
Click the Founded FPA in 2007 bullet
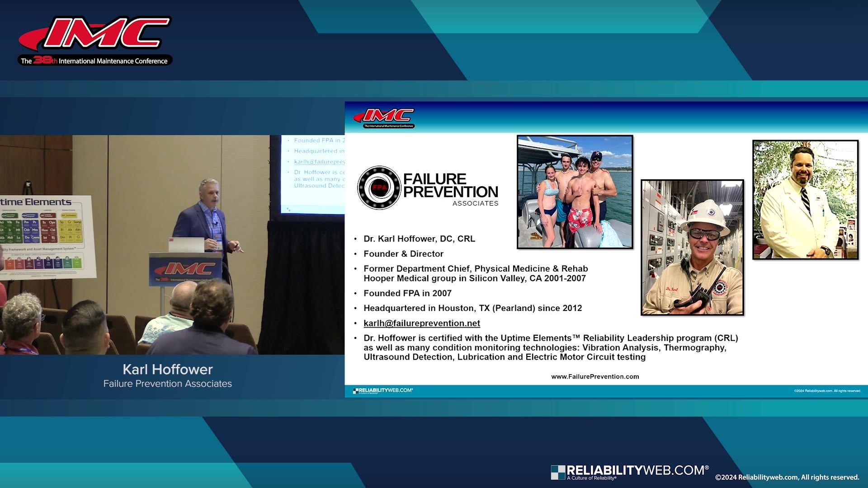[407, 293]
